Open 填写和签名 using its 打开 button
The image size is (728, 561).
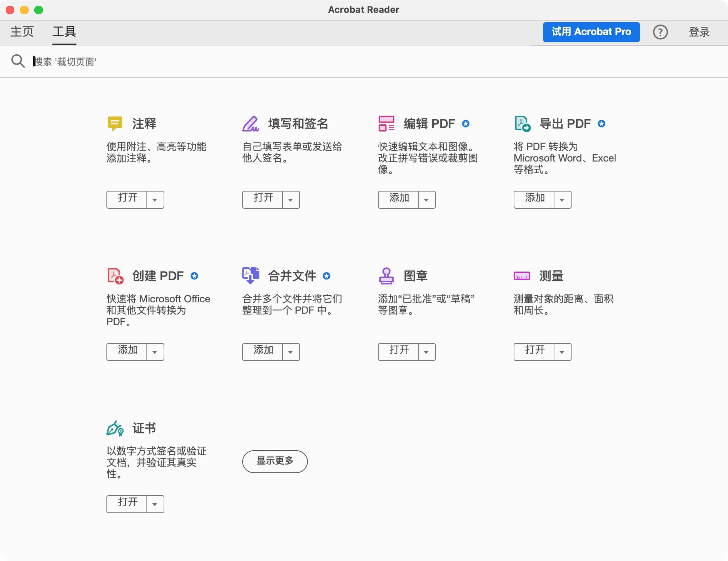(x=263, y=200)
